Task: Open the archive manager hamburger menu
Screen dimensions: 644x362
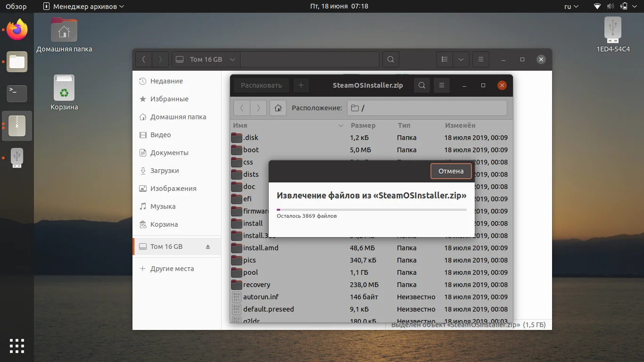Action: tap(442, 85)
